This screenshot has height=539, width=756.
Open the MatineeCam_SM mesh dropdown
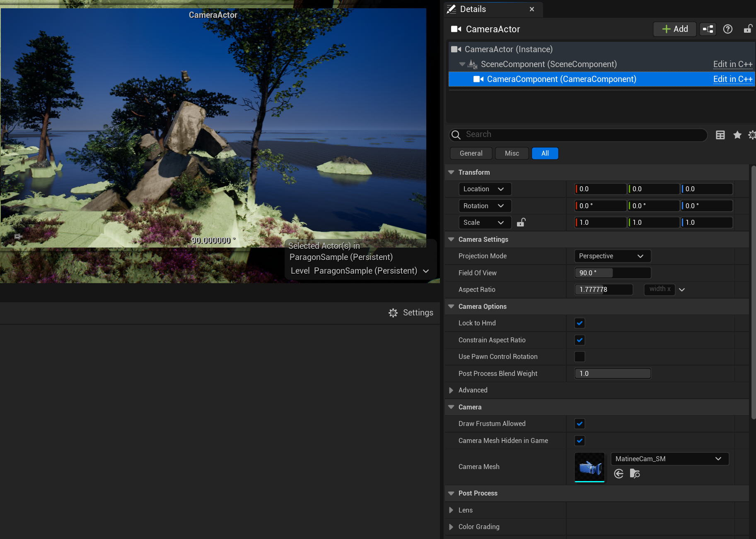(x=669, y=459)
